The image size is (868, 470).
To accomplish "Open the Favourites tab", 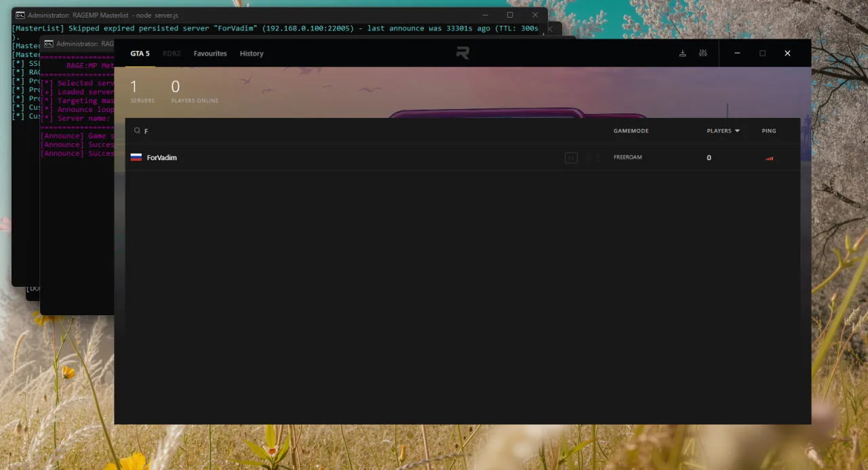I will pyautogui.click(x=210, y=54).
